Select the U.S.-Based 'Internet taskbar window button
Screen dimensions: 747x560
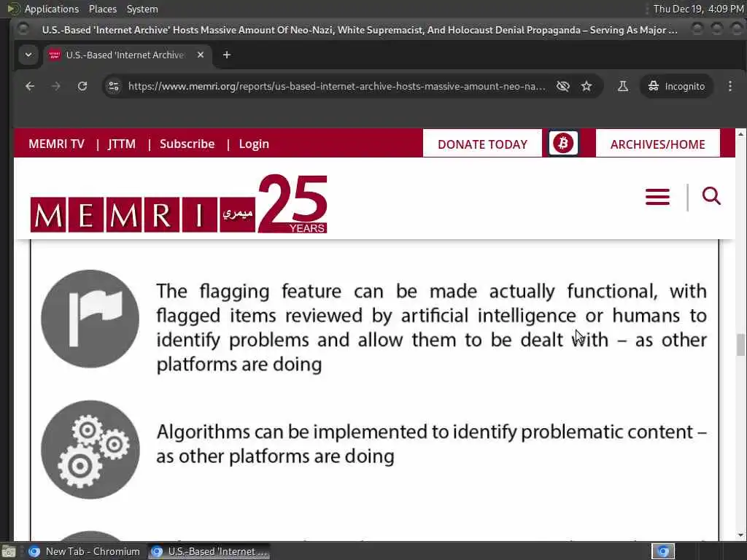click(x=209, y=551)
